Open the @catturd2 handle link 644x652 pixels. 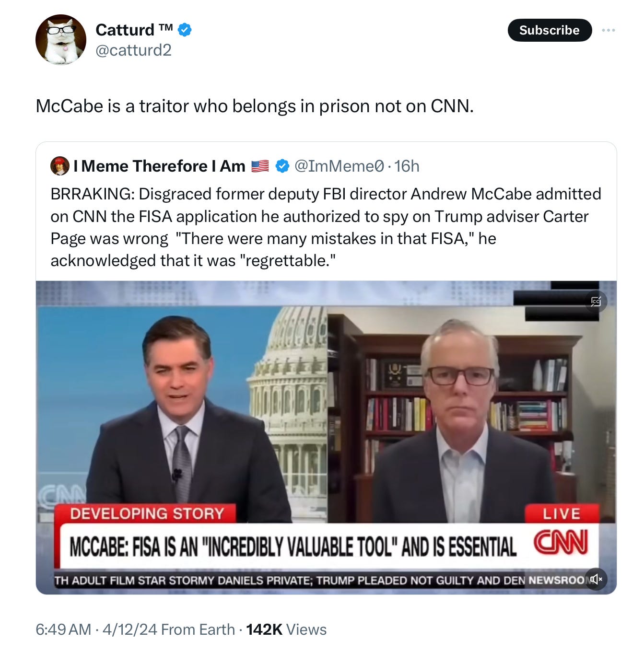[x=133, y=50]
